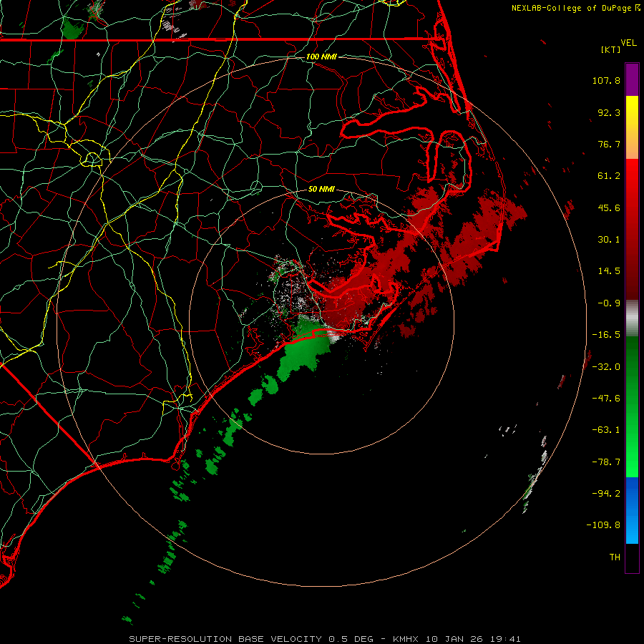
Task: Click the 50 NMI range ring label
Action: point(321,190)
